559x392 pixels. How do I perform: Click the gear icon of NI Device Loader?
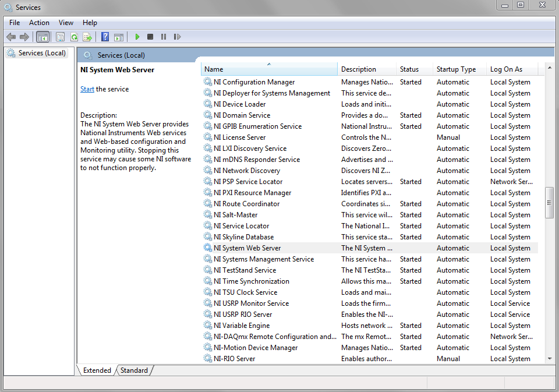207,104
